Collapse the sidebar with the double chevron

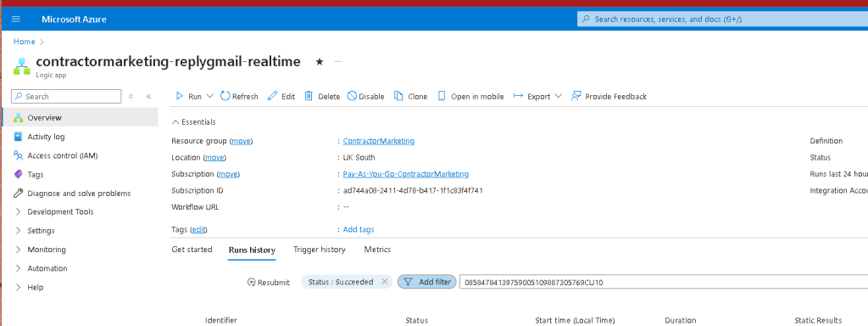pos(148,96)
